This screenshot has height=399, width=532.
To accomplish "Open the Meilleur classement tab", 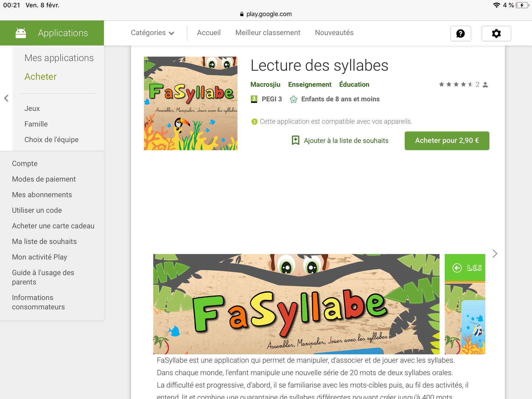I will pos(268,33).
